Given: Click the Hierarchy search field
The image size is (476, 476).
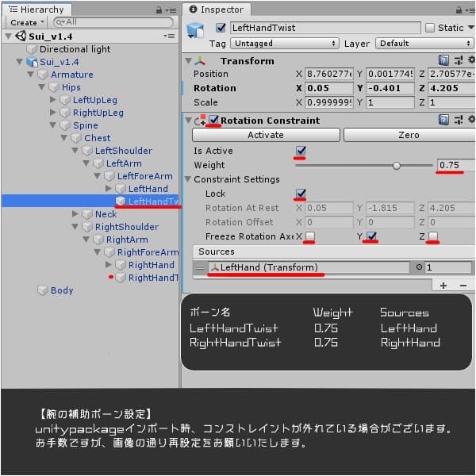Looking at the screenshot, I should tap(113, 22).
